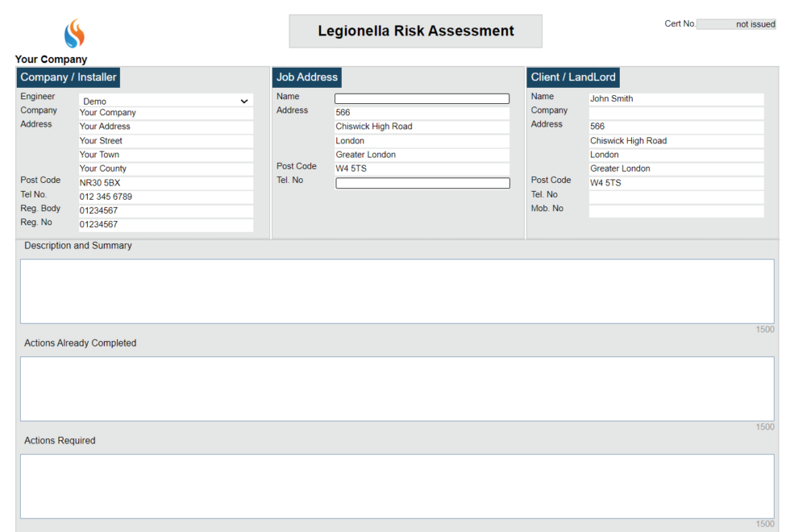Click the Actions Already Completed text area
Screen dimensions: 790x532
pos(395,389)
